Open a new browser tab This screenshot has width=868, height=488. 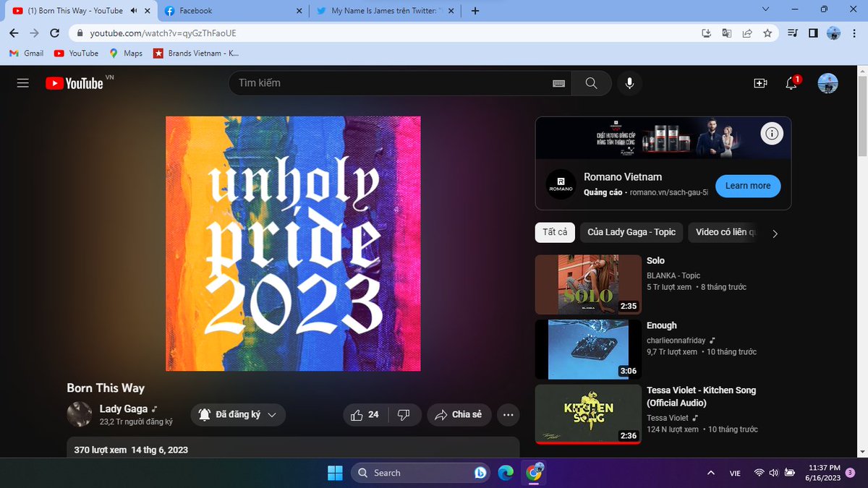tap(475, 11)
